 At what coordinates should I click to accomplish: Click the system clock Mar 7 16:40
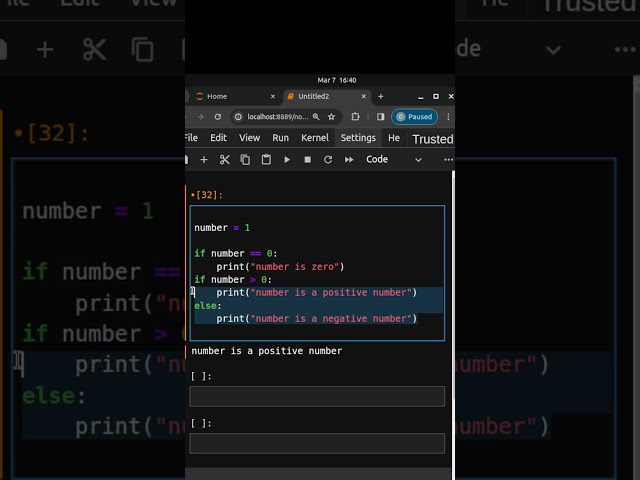click(337, 80)
